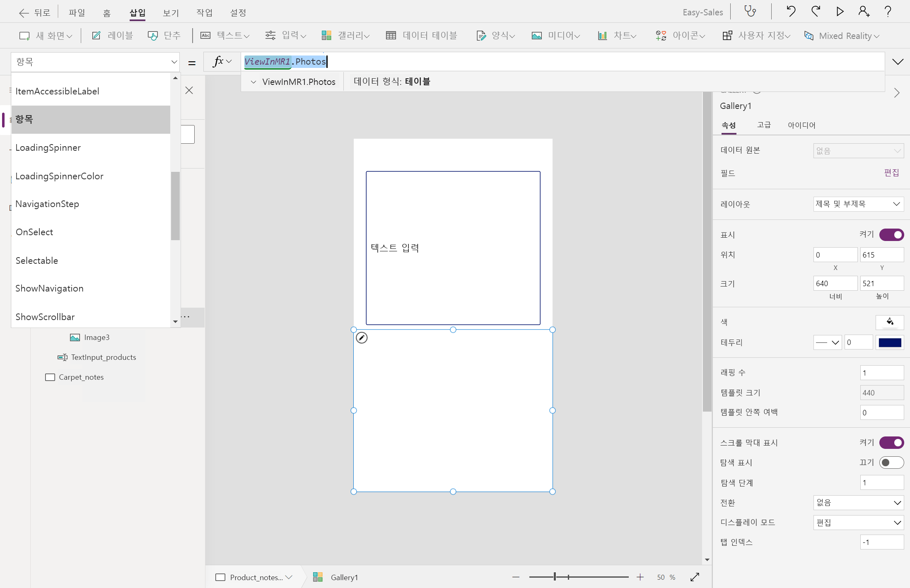Preview the app with play icon
The width and height of the screenshot is (910, 588).
[840, 11]
